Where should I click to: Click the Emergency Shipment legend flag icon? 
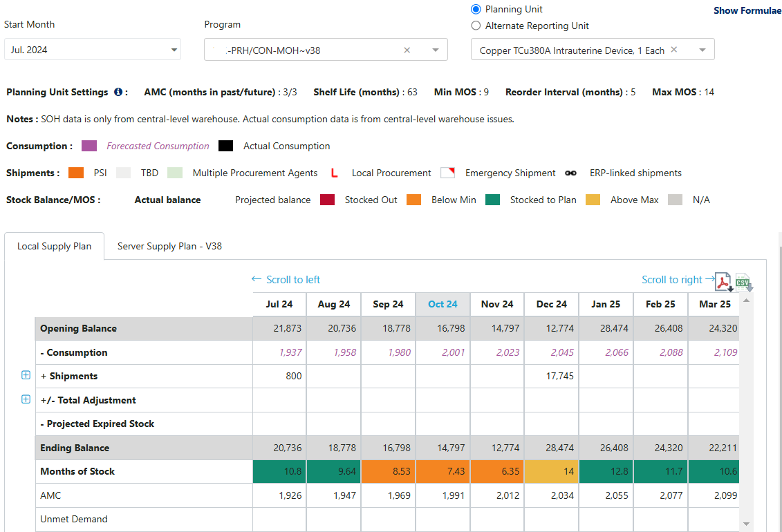click(x=448, y=173)
